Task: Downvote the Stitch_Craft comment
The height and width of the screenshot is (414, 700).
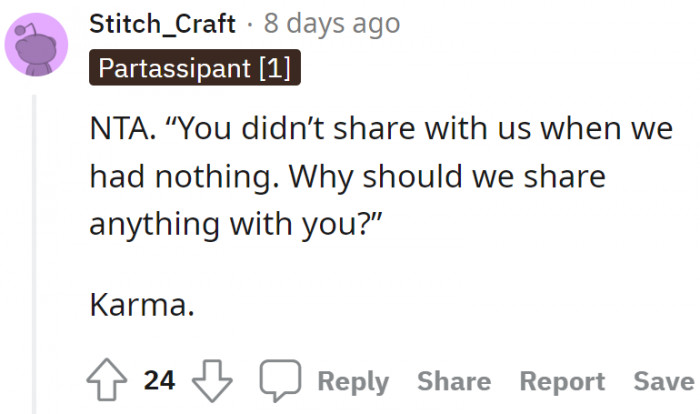Action: (x=212, y=380)
